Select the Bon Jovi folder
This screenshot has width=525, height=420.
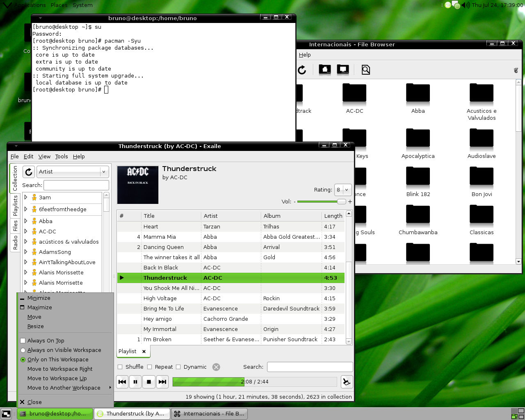[x=482, y=182]
